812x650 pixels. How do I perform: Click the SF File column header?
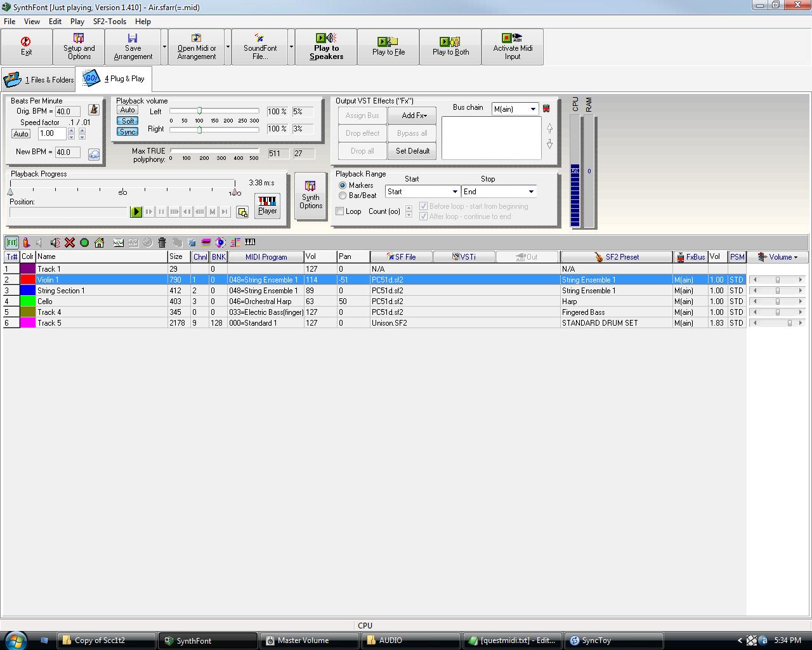402,257
